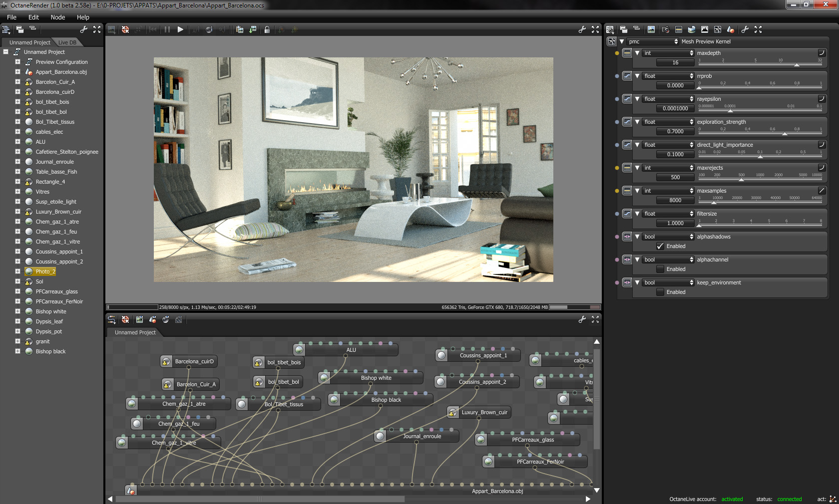Maximize the render viewport panel
Screen dimensions: 839x504
595,29
